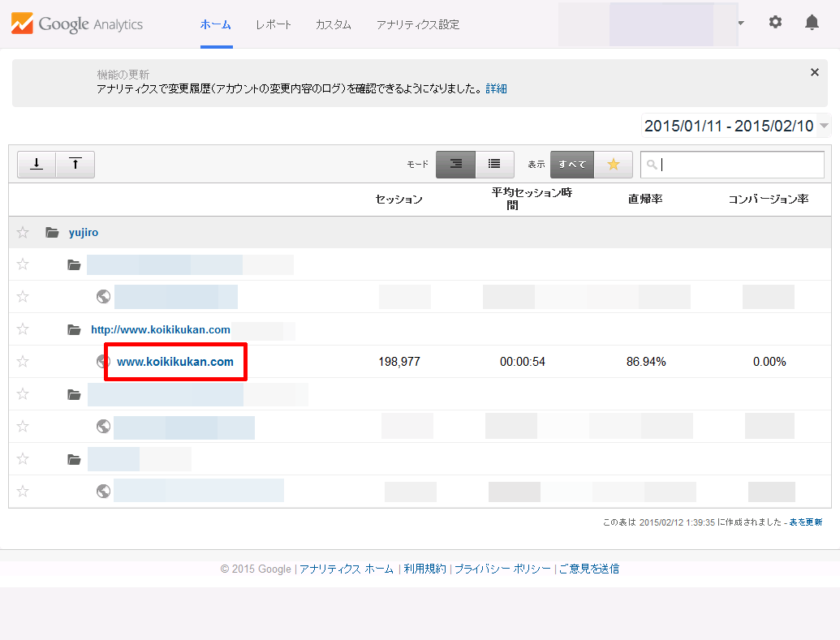Screen dimensions: 840x640
Task: Go to the ホーム tab
Action: point(215,24)
